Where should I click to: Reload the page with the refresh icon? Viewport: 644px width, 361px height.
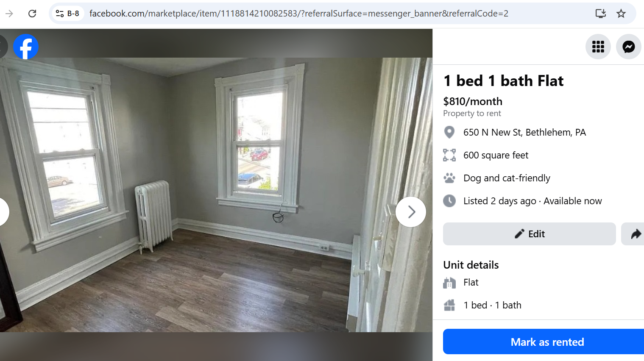coord(32,14)
